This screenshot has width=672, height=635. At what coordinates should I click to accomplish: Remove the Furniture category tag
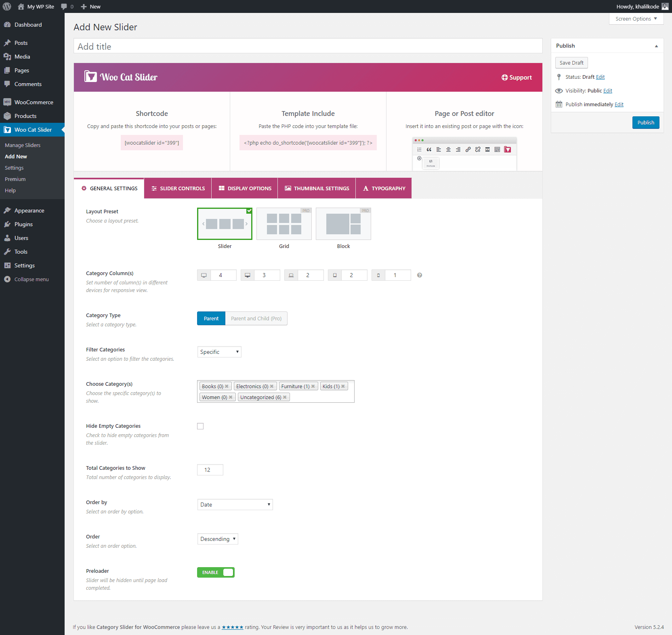[x=313, y=387]
